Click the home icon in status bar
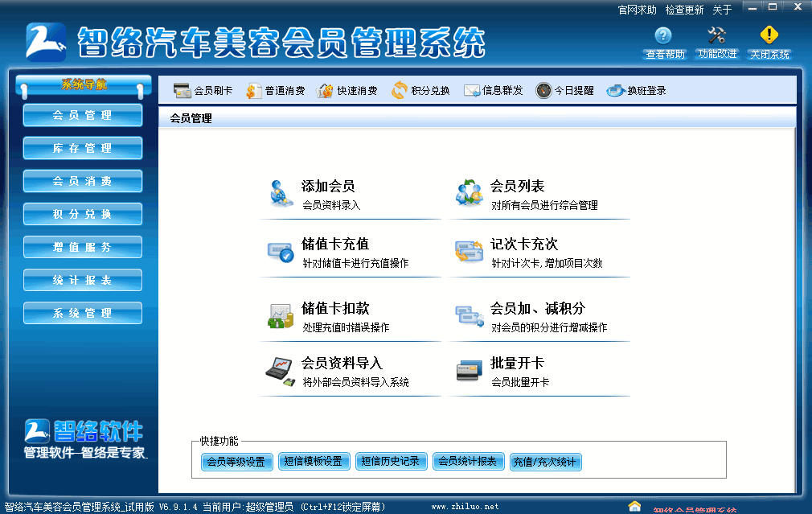Image resolution: width=812 pixels, height=514 pixels. (635, 507)
